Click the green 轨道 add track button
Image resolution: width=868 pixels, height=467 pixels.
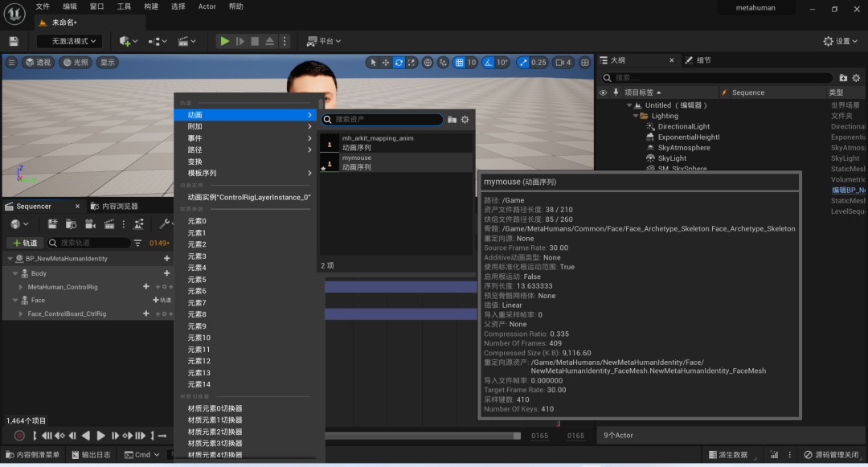point(25,243)
